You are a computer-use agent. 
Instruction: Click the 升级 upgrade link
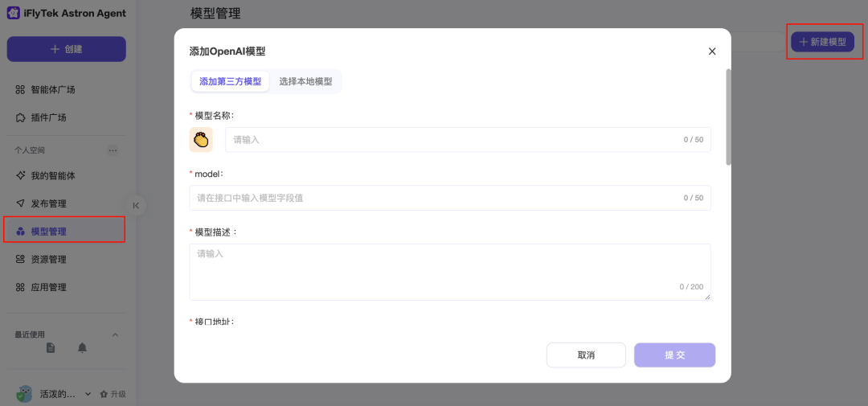113,394
